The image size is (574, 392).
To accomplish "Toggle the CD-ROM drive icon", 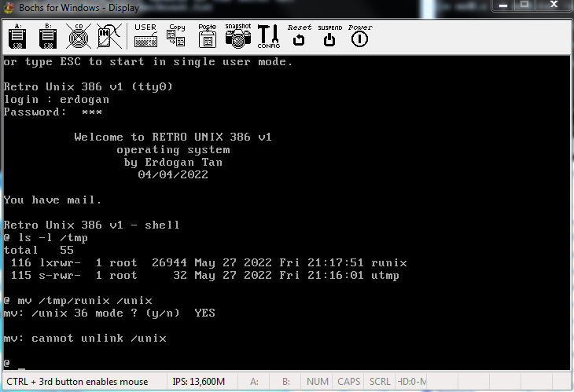I will coord(79,36).
